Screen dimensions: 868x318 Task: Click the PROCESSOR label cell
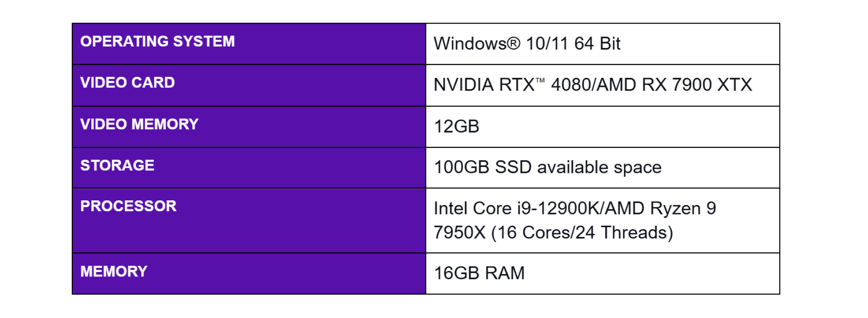(x=249, y=221)
